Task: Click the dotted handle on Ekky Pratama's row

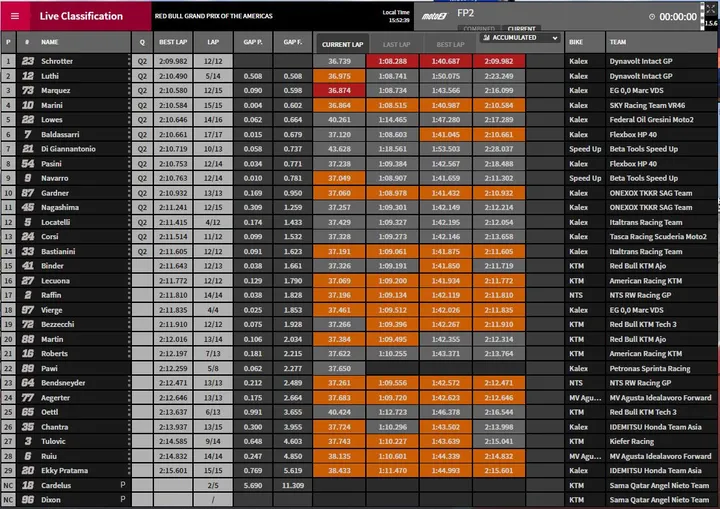Action: coord(129,470)
